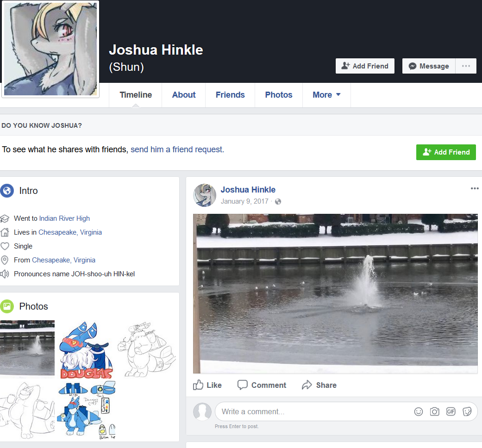This screenshot has width=482, height=448.
Task: Click 'Pronounces name JOH-shoo-uh HIN-kel' text
Action: (74, 274)
